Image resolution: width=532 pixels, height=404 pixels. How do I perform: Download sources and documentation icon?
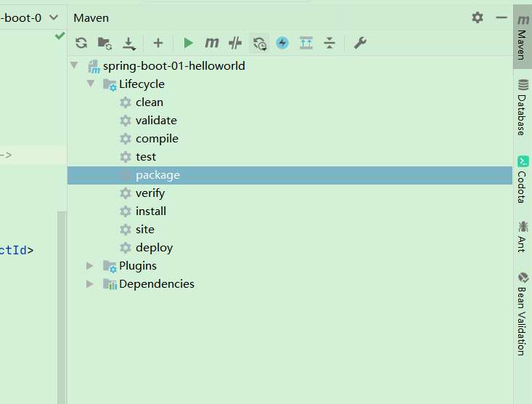pos(129,44)
